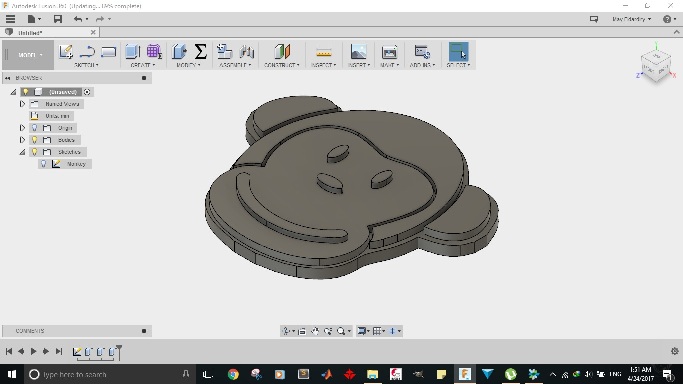
Task: Open the Scripts and Add-Ins icon
Action: pyautogui.click(x=422, y=51)
